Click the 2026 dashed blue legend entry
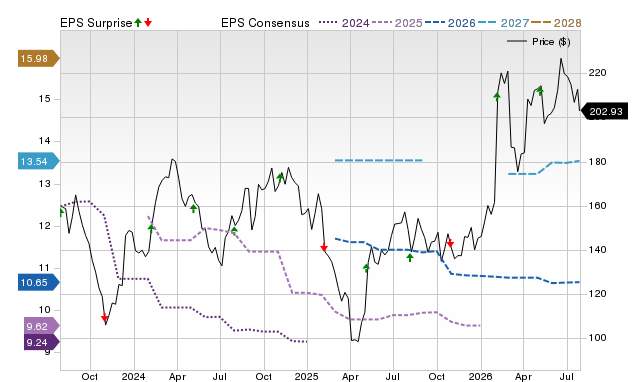Viewport: 640px width, 382px height. pos(450,23)
